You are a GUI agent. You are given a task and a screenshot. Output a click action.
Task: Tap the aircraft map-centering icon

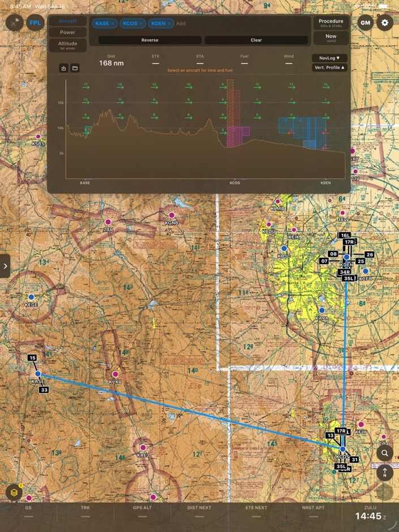click(x=15, y=23)
